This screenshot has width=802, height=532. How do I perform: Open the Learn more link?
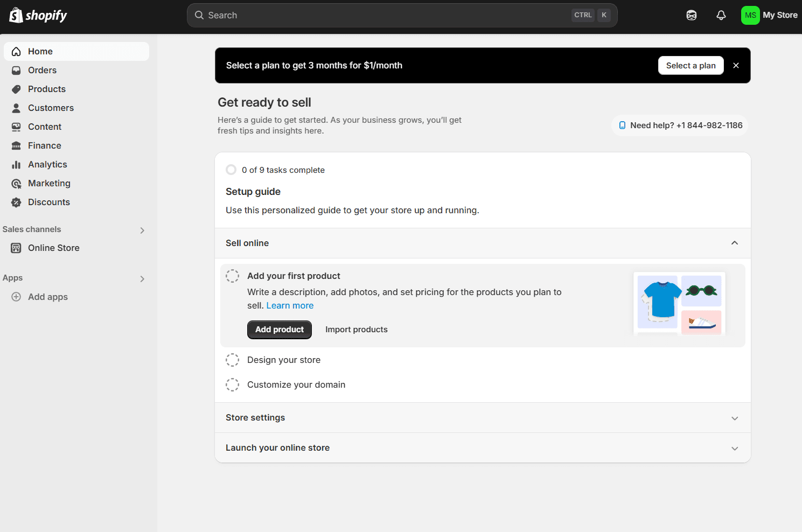coord(290,305)
